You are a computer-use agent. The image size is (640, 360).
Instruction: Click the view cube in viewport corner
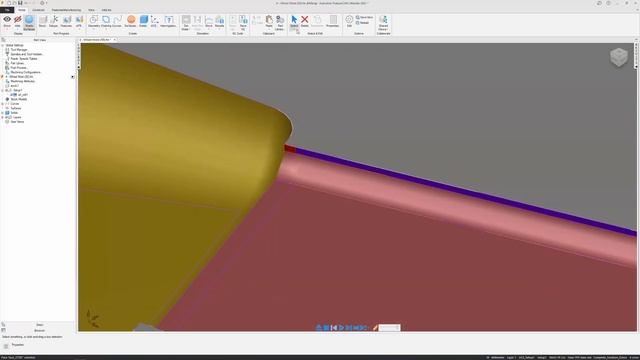tap(619, 57)
